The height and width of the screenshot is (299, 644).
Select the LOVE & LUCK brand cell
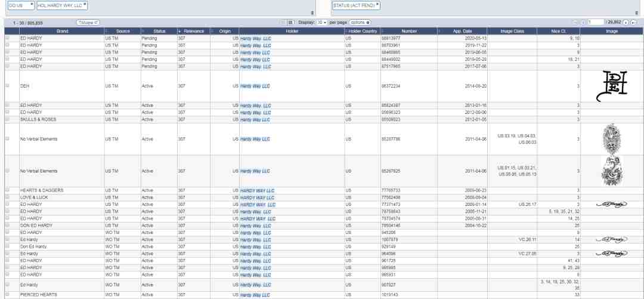[x=61, y=198]
